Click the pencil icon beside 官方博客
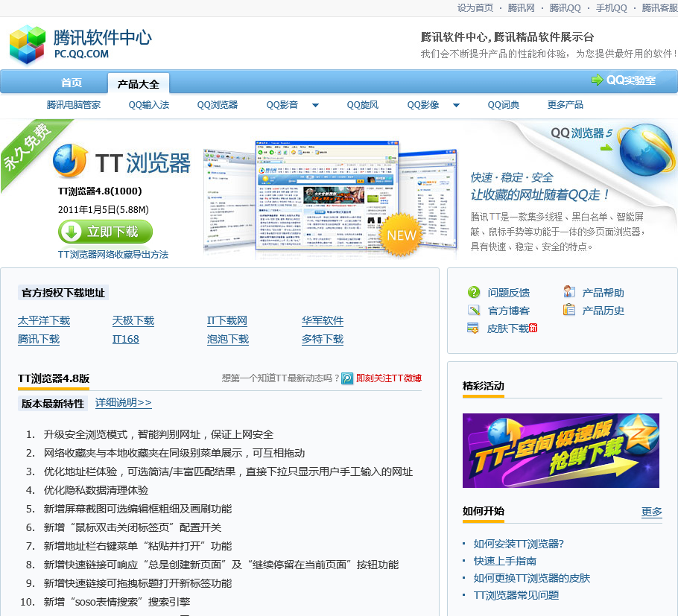 (x=474, y=311)
